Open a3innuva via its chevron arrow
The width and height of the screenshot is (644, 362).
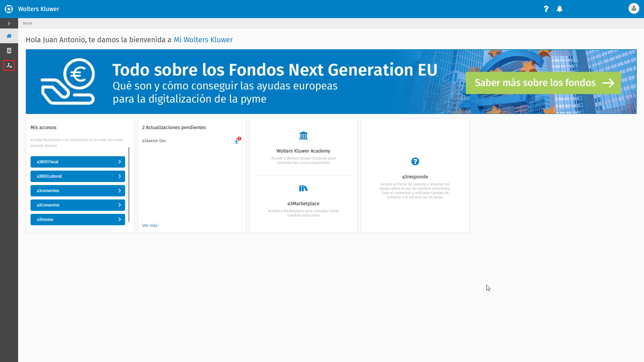tap(120, 220)
